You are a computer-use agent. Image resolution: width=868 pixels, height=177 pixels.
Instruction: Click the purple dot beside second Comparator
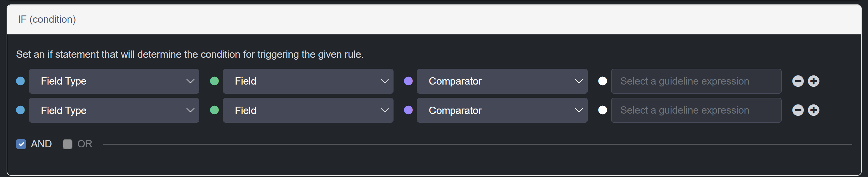pos(408,110)
